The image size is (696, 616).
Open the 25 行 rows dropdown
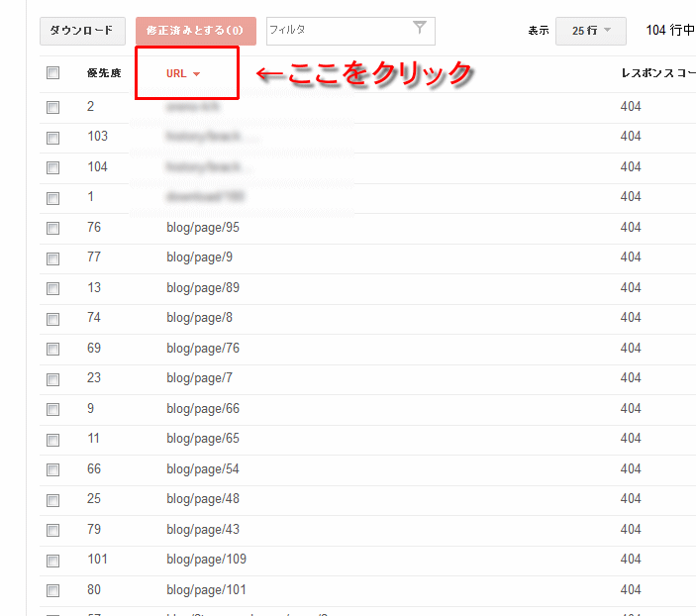pos(591,31)
